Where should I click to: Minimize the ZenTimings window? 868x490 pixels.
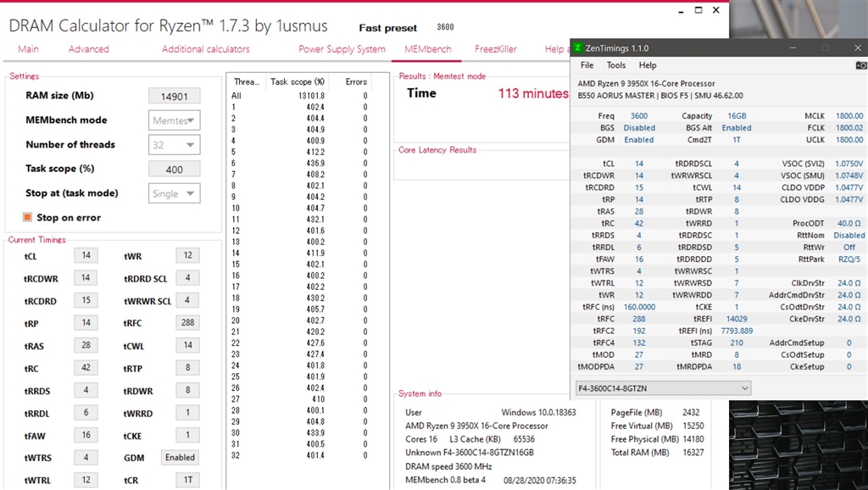(793, 48)
